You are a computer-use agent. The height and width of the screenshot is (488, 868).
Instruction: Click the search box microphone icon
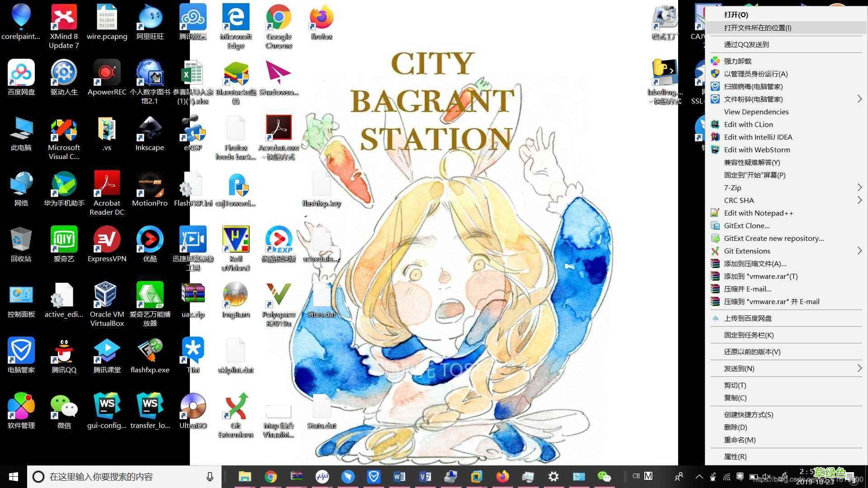click(210, 477)
